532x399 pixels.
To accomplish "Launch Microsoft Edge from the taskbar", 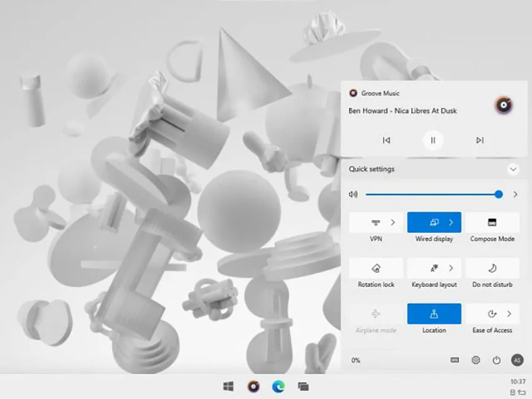I will pyautogui.click(x=279, y=386).
